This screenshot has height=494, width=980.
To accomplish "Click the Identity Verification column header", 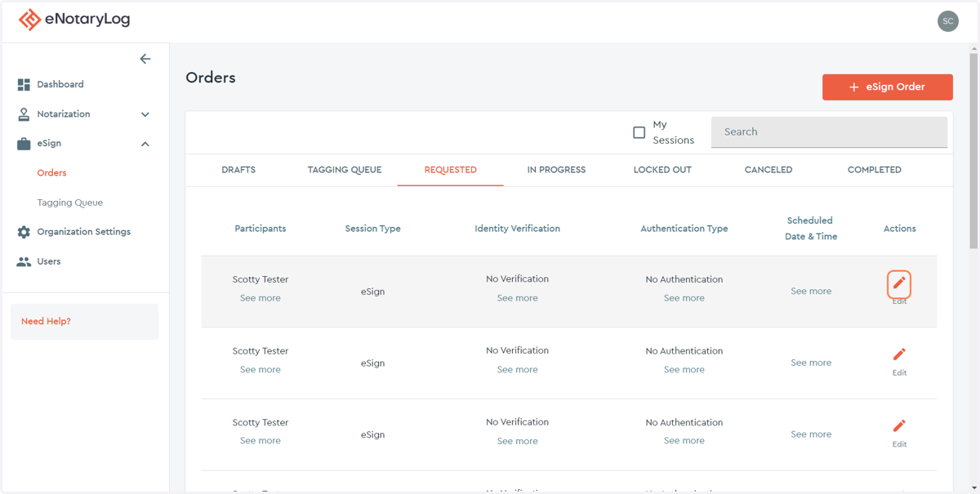I will (518, 229).
